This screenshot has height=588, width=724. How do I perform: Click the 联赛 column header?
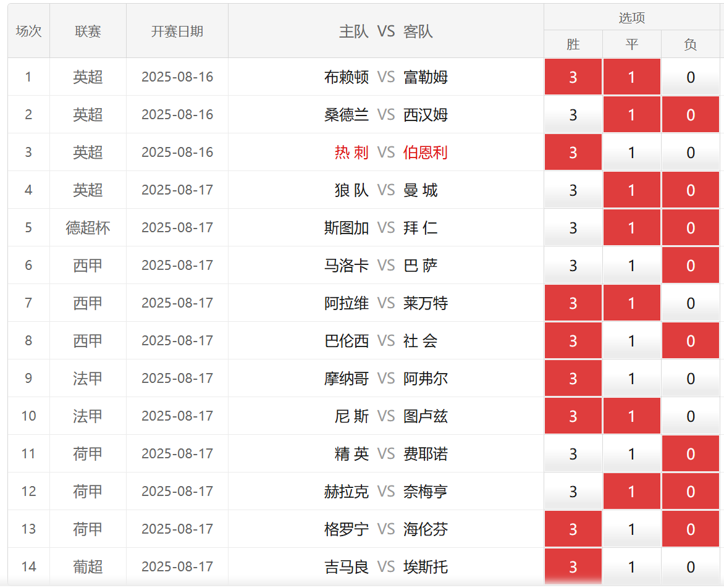click(88, 31)
